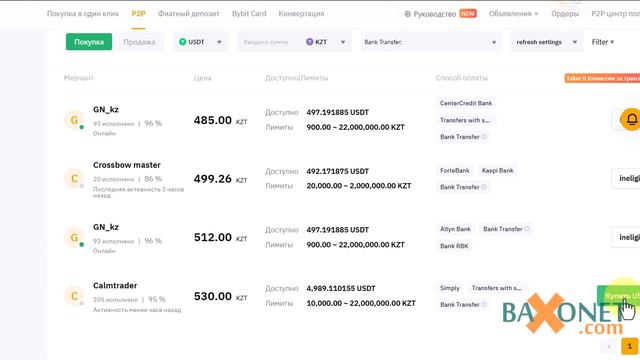Open the Bybit Card tab
The height and width of the screenshot is (360, 640).
point(249,13)
